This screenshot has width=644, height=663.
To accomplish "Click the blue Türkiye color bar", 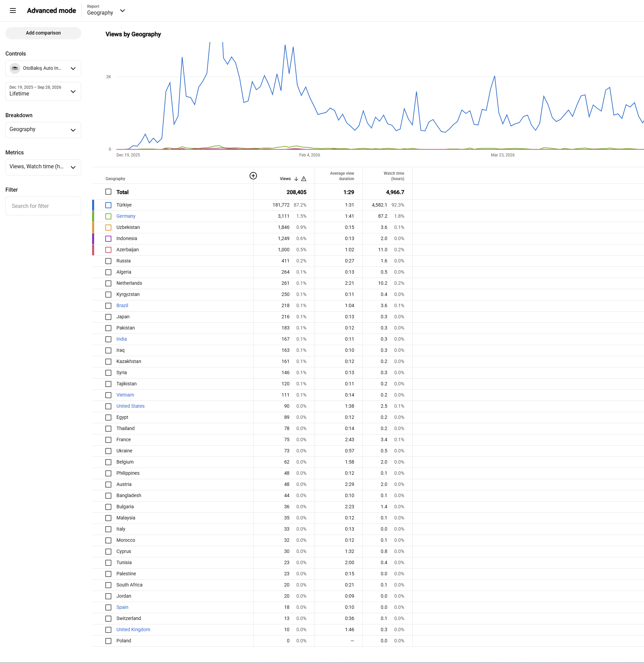I will point(93,205).
